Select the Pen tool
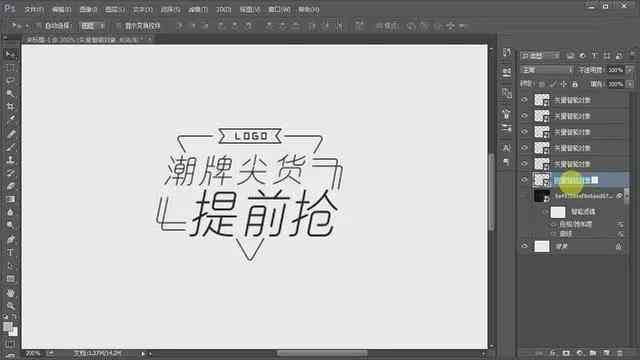The image size is (640, 360). pyautogui.click(x=10, y=240)
